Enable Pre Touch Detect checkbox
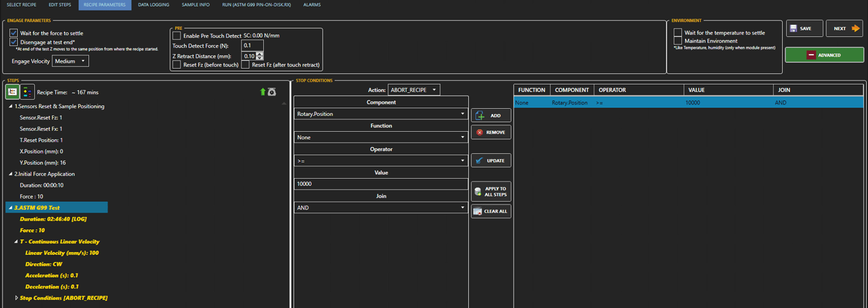Image resolution: width=868 pixels, height=308 pixels. pyautogui.click(x=177, y=36)
